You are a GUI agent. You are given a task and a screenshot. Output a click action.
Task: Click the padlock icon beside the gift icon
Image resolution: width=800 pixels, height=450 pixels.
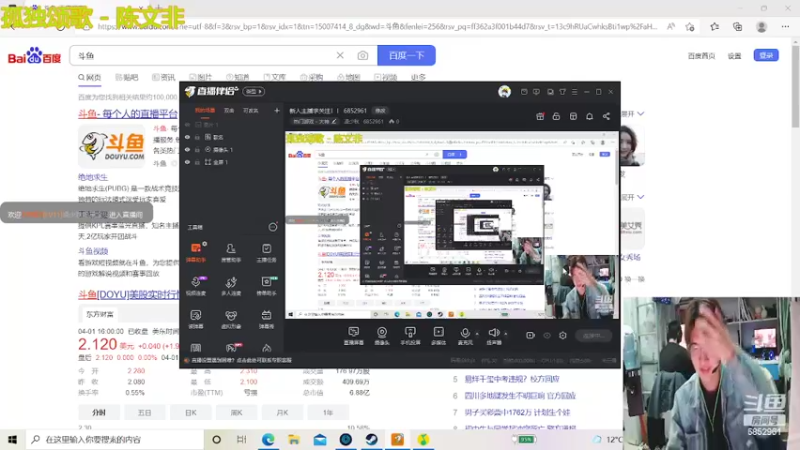coord(556,116)
